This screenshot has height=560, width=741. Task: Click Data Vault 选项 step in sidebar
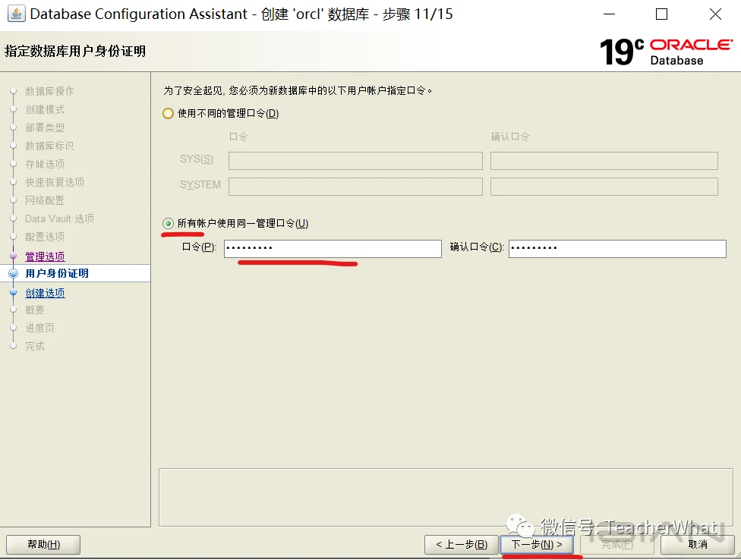(59, 219)
